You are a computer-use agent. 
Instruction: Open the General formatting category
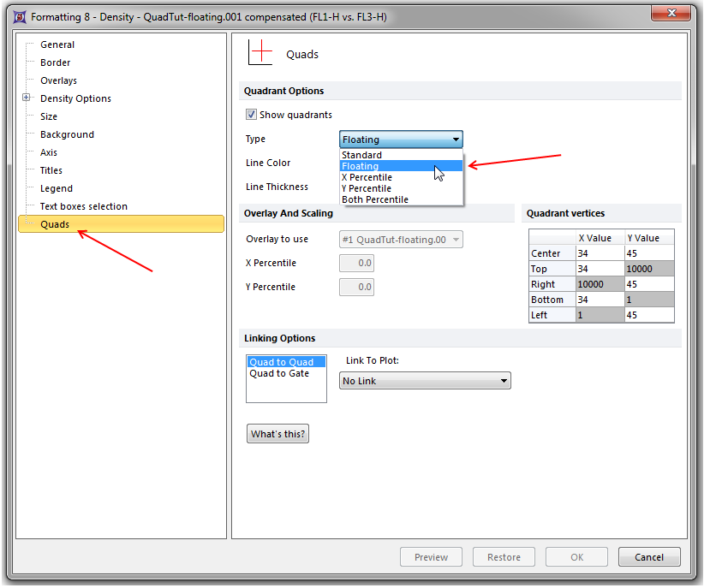57,45
